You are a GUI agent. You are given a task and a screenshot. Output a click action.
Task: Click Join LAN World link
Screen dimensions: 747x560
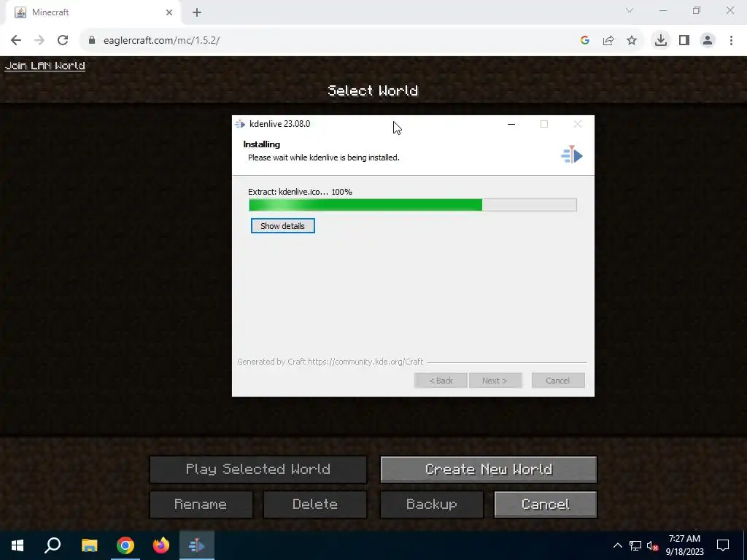pos(44,66)
